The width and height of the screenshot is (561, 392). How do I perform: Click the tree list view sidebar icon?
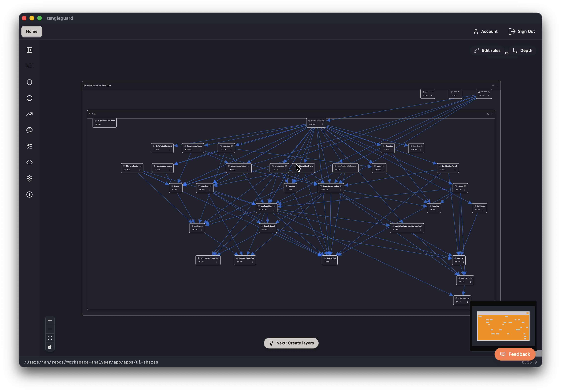(x=29, y=66)
